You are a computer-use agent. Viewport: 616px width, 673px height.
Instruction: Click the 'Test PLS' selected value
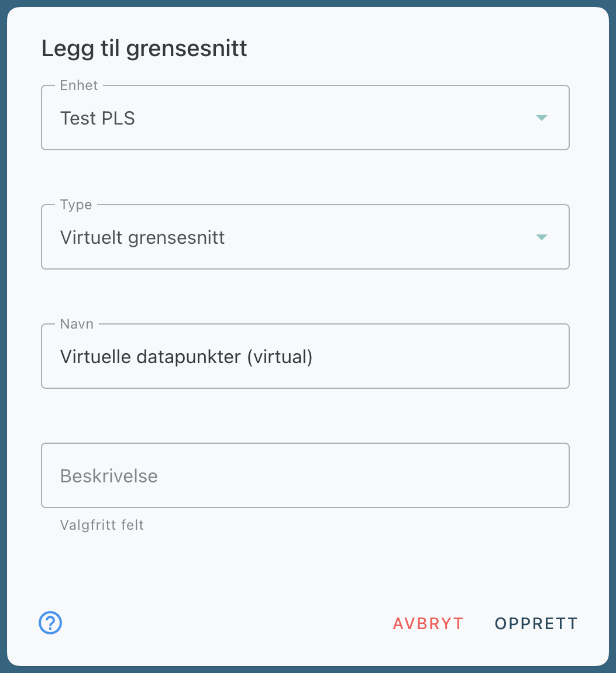click(x=98, y=119)
